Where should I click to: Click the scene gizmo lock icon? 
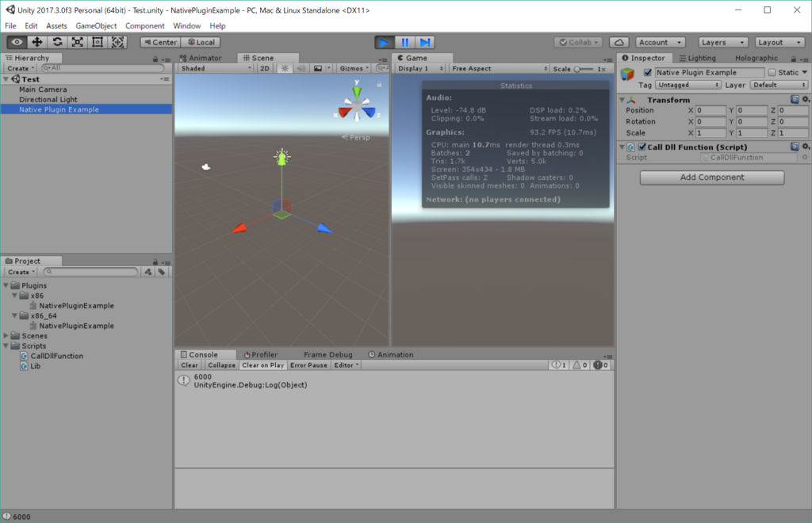pos(379,84)
